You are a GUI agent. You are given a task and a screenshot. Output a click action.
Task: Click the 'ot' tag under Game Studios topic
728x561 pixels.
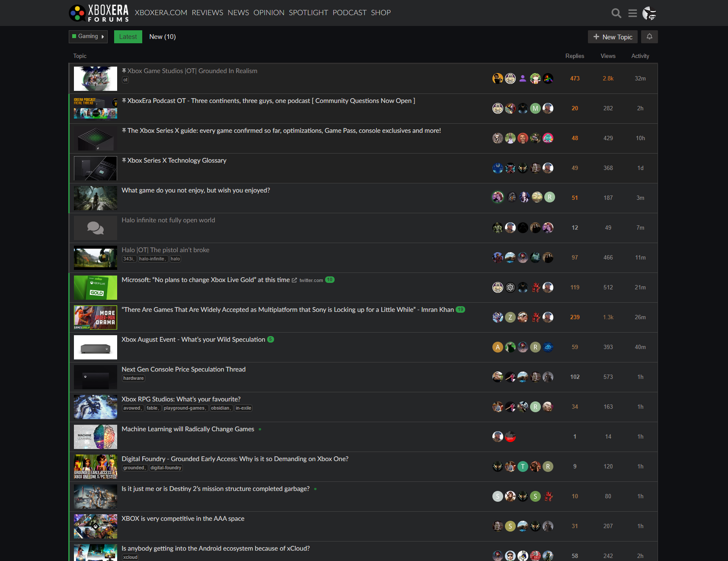click(x=125, y=80)
